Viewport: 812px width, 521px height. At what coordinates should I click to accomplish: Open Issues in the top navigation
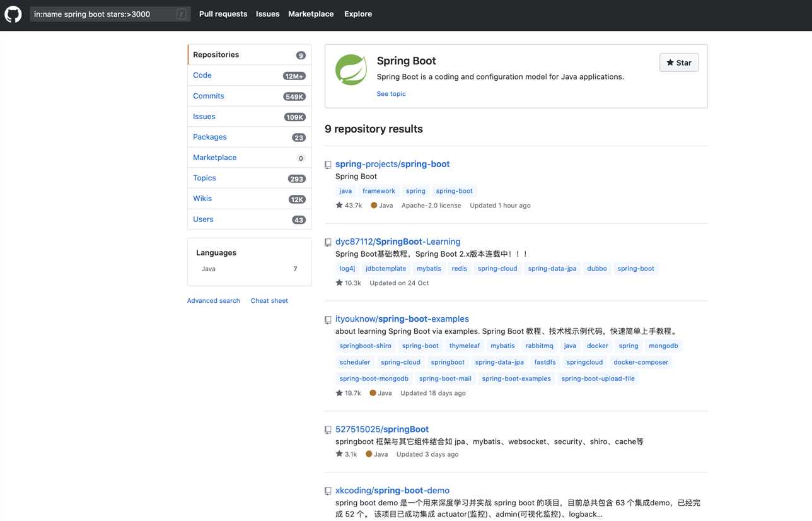coord(267,14)
